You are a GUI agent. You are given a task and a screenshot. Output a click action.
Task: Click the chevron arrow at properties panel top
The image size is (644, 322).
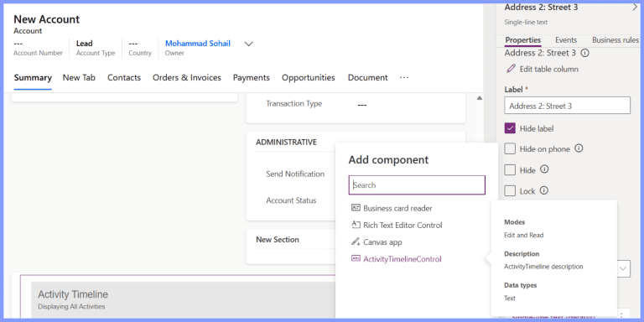tap(636, 7)
